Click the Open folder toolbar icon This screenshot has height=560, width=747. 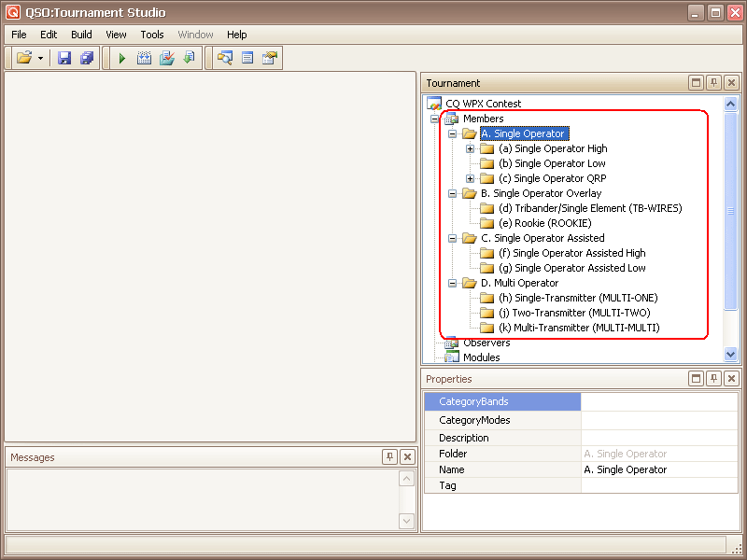(24, 58)
